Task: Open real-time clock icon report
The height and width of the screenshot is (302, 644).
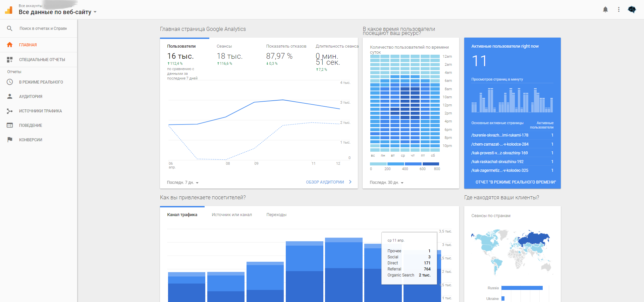Action: coord(10,82)
